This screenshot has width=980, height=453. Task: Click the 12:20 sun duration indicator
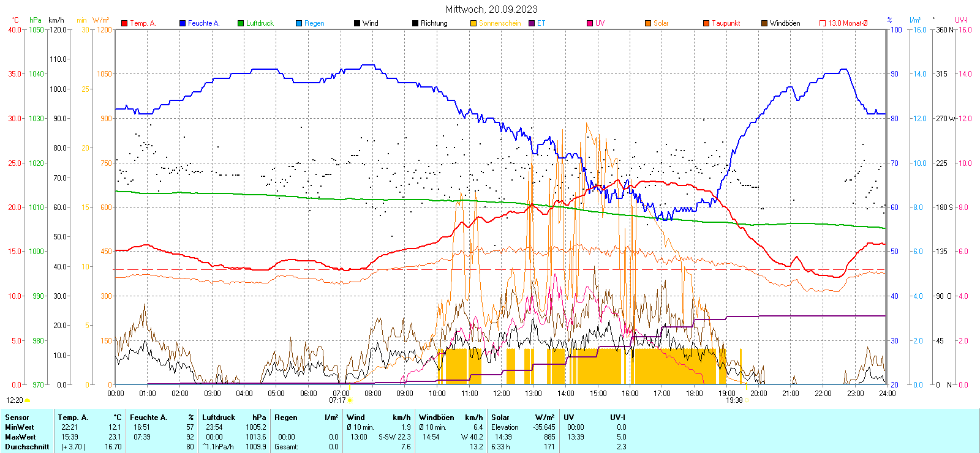(x=15, y=400)
